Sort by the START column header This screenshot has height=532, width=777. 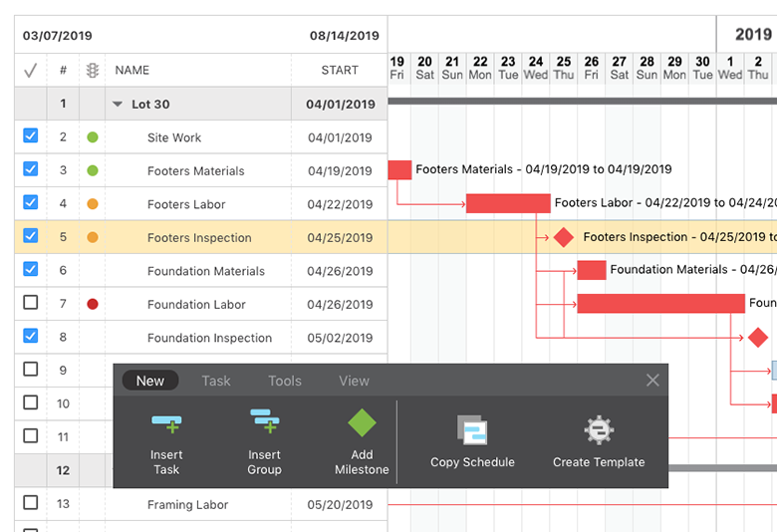click(340, 71)
